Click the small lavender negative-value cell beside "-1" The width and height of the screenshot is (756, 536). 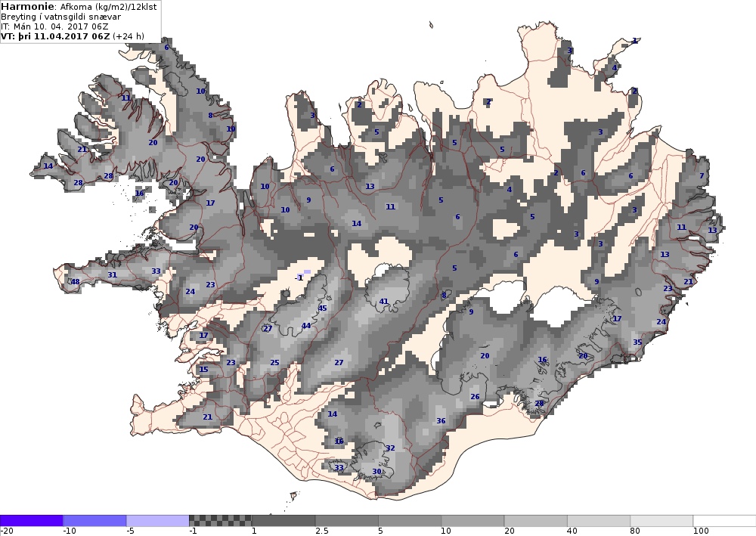click(307, 272)
